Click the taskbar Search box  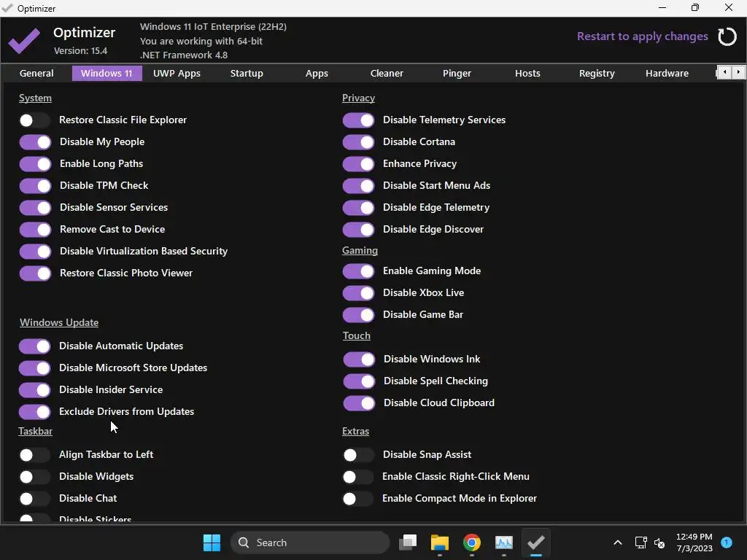(x=309, y=542)
